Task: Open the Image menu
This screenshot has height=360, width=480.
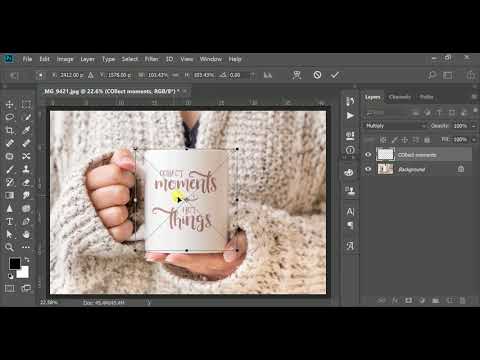Action: 65,59
